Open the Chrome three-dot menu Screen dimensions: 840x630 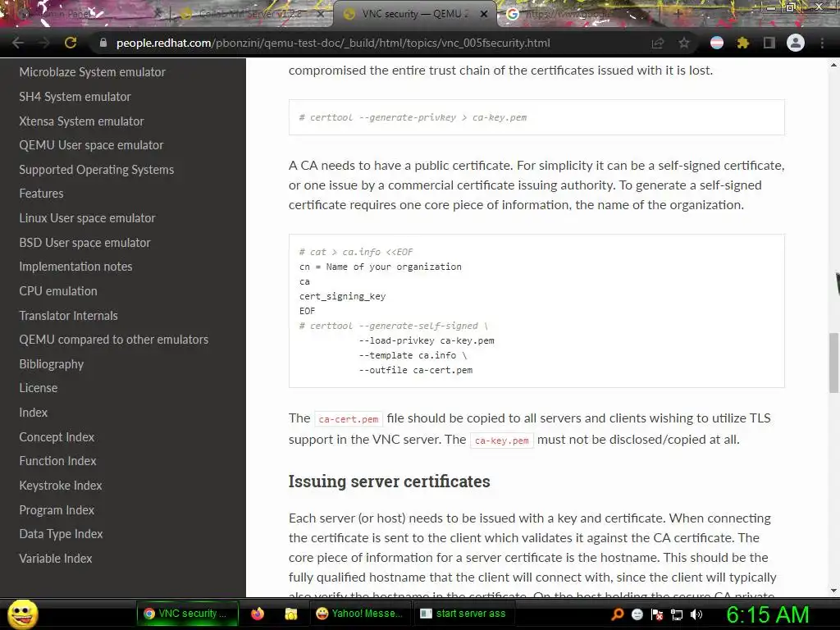pyautogui.click(x=822, y=43)
